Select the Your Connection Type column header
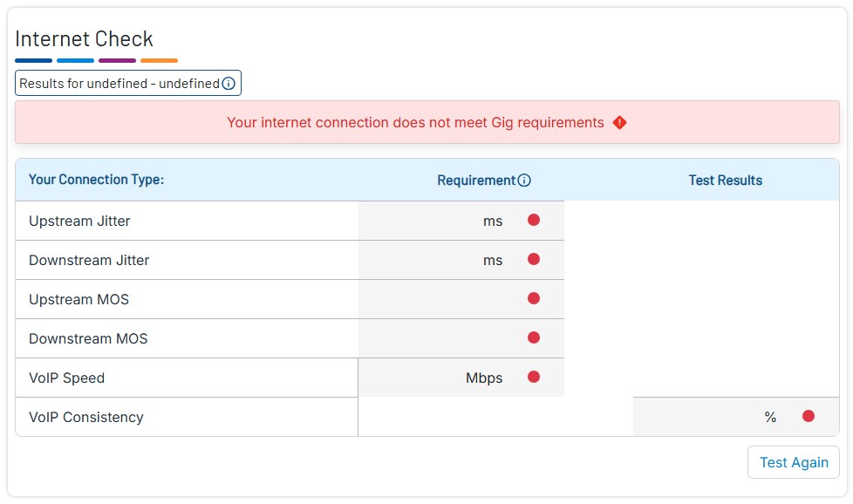Viewport: 853px width, 504px height. point(96,180)
